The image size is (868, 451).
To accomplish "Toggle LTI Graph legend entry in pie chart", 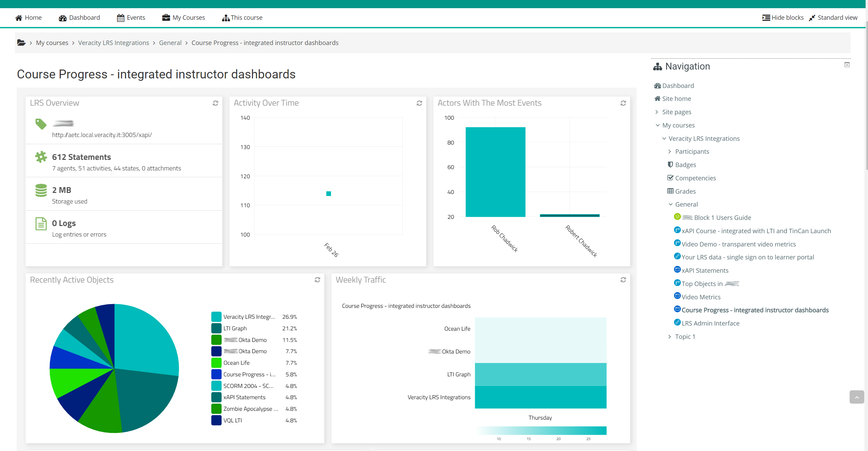I will (x=235, y=328).
